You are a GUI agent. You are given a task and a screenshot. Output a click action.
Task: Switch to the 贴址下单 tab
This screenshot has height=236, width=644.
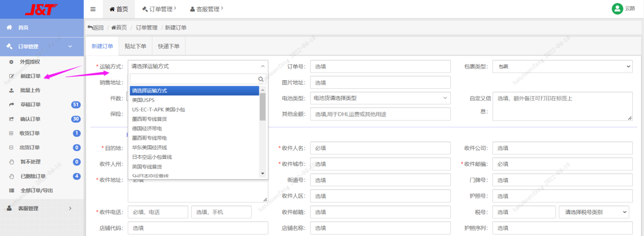click(135, 46)
